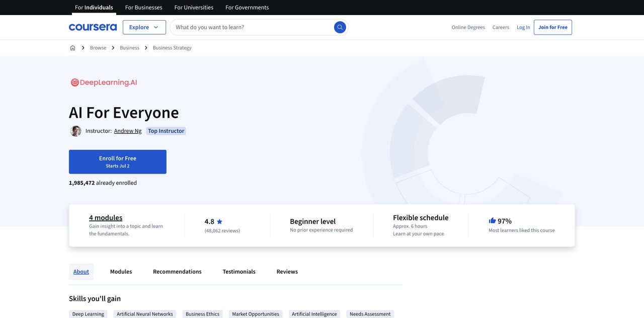The height and width of the screenshot is (318, 644).
Task: Go to Browse in the breadcrumb
Action: 98,48
